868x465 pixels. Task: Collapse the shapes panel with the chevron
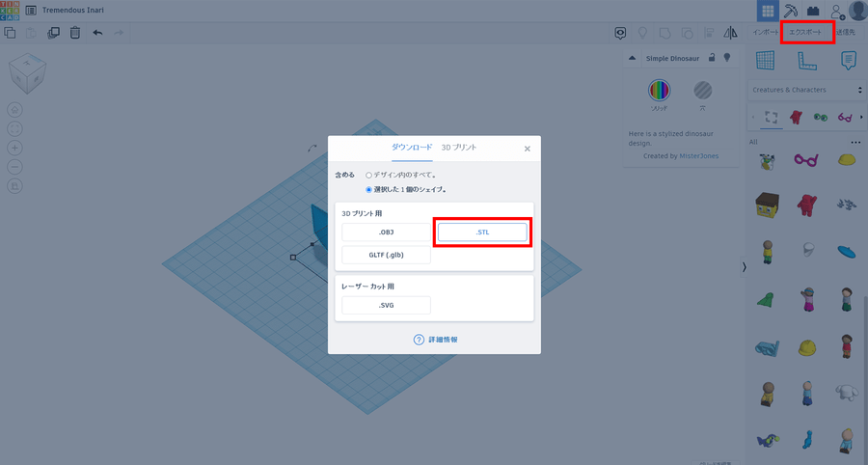coord(744,267)
